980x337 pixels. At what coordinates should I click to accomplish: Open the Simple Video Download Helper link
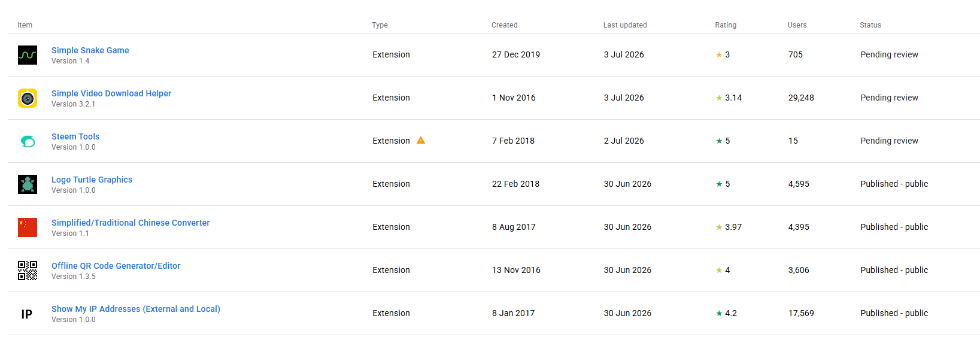tap(111, 93)
